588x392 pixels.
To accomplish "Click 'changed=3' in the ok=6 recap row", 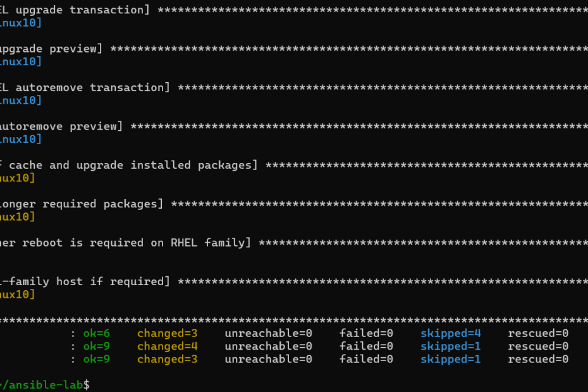I will tap(167, 333).
